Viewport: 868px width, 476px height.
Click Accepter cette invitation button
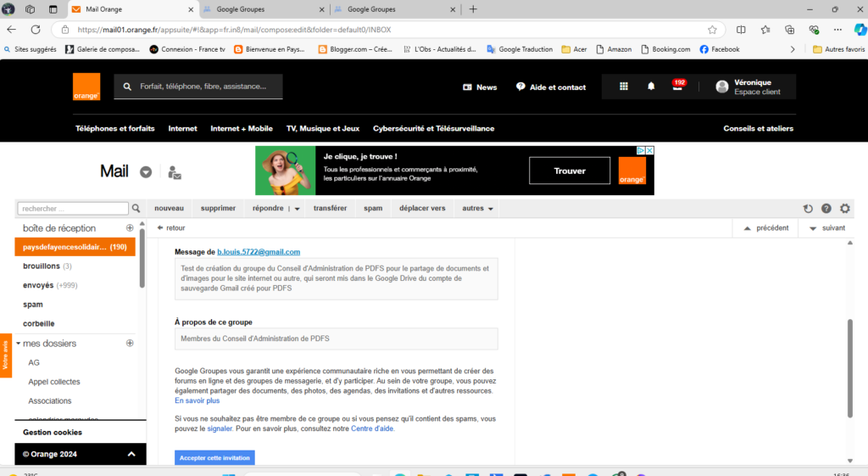[214, 457]
